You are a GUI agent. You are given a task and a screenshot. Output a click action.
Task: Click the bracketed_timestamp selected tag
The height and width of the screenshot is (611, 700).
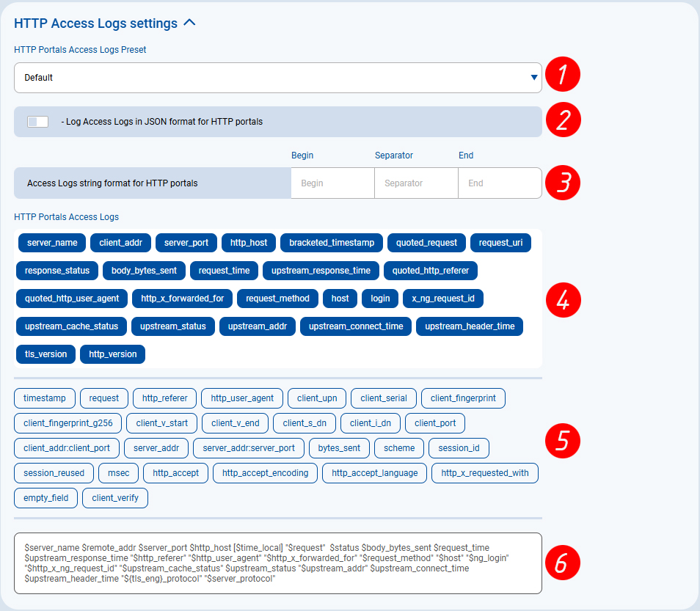click(x=332, y=243)
